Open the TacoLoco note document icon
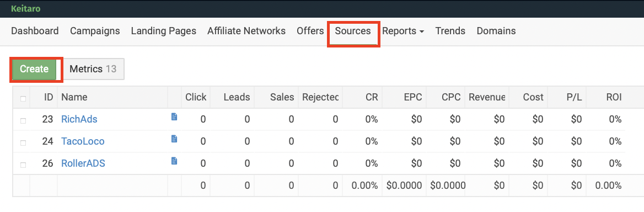Viewport: 644px width, 212px height. click(174, 139)
